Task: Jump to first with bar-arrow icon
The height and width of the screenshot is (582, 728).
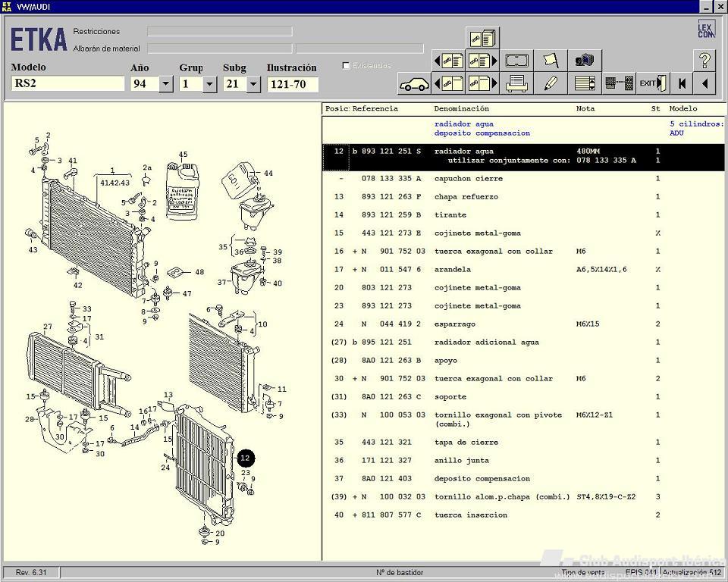Action: point(682,83)
